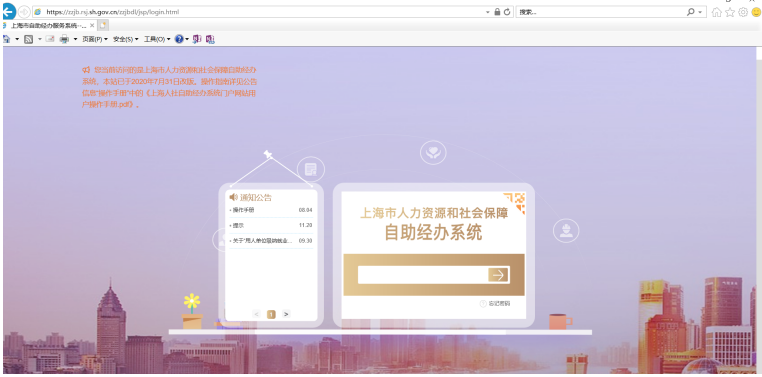Screen dimensions: 762x377
Task: Click the blue Help question mark icon
Action: click(x=179, y=39)
